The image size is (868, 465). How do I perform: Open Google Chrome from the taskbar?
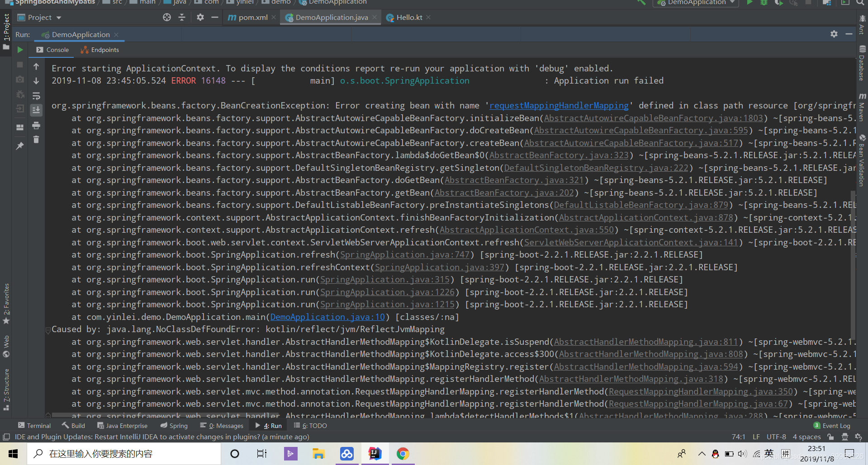tap(402, 454)
